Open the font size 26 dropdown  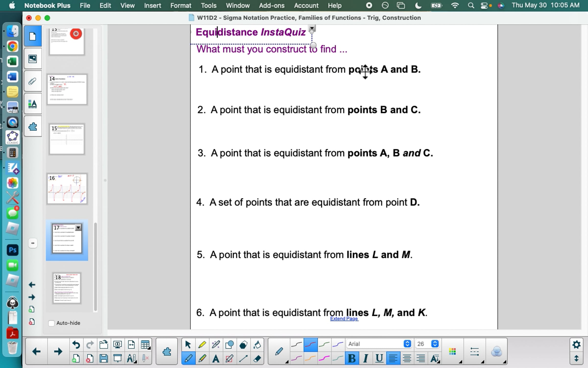tap(435, 344)
